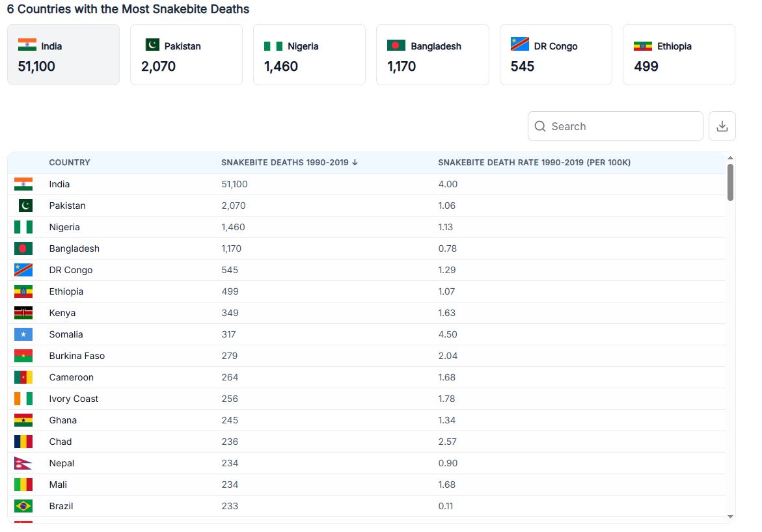Click the 256 deaths value for Ivory Coast

[x=230, y=399]
